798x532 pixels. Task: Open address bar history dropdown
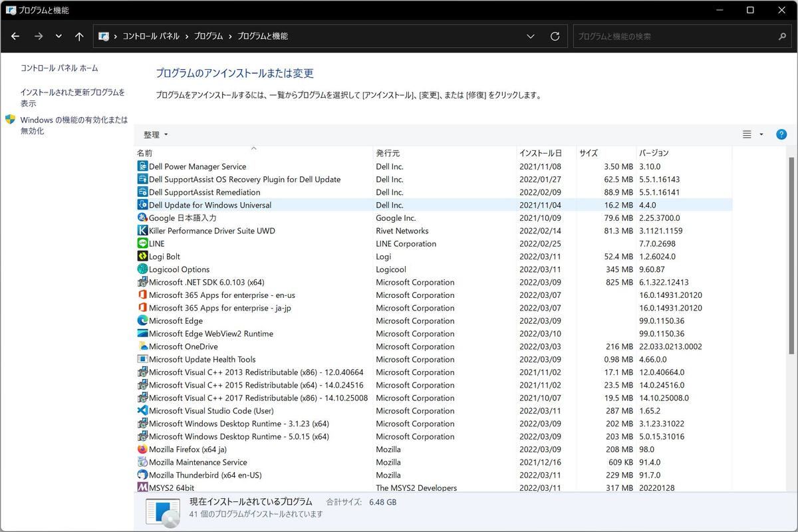(531, 37)
